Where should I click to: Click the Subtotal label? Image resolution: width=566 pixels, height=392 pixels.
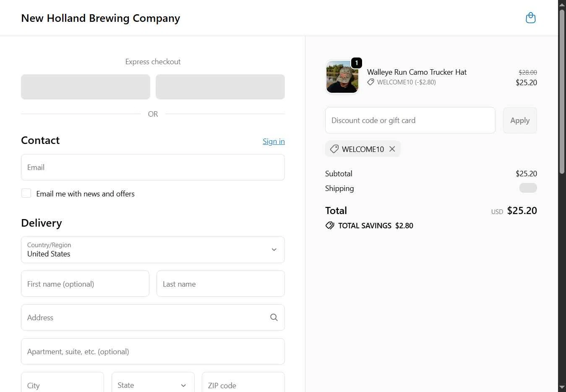click(339, 174)
